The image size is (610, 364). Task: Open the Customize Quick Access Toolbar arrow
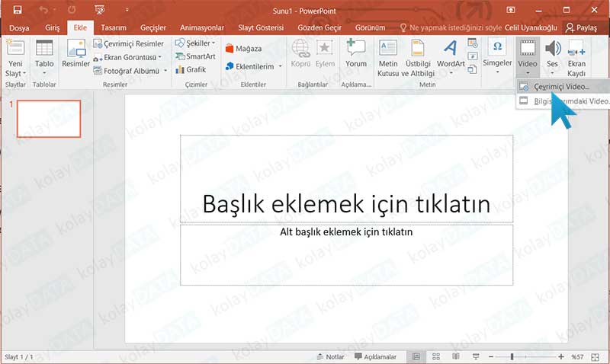coord(127,10)
